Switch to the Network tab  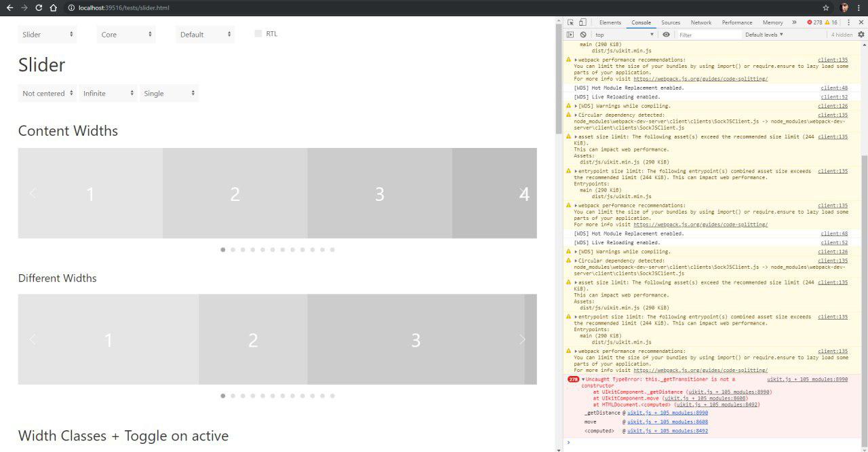coord(701,22)
